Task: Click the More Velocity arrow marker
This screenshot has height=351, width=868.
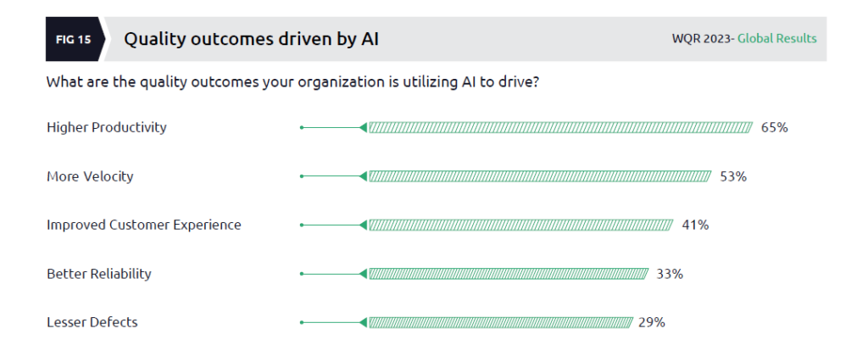Action: [x=363, y=176]
